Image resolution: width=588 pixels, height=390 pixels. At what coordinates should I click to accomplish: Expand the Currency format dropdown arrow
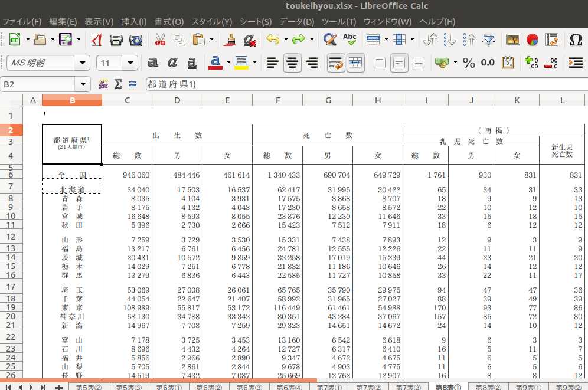455,63
